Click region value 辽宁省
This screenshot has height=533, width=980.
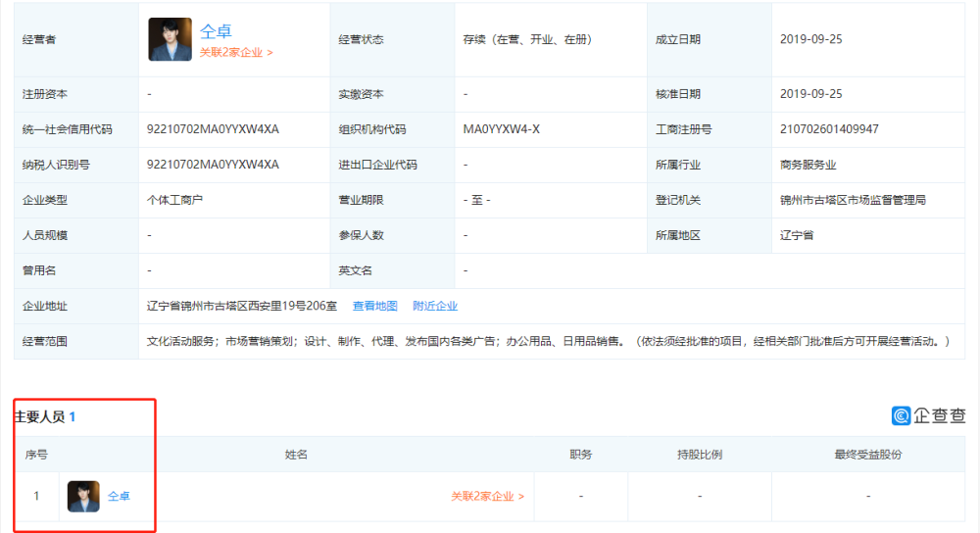click(x=797, y=235)
